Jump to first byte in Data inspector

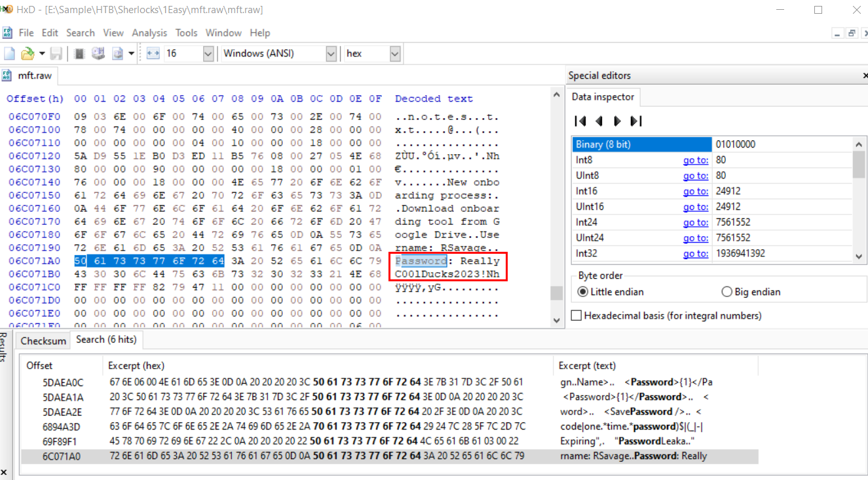click(580, 121)
